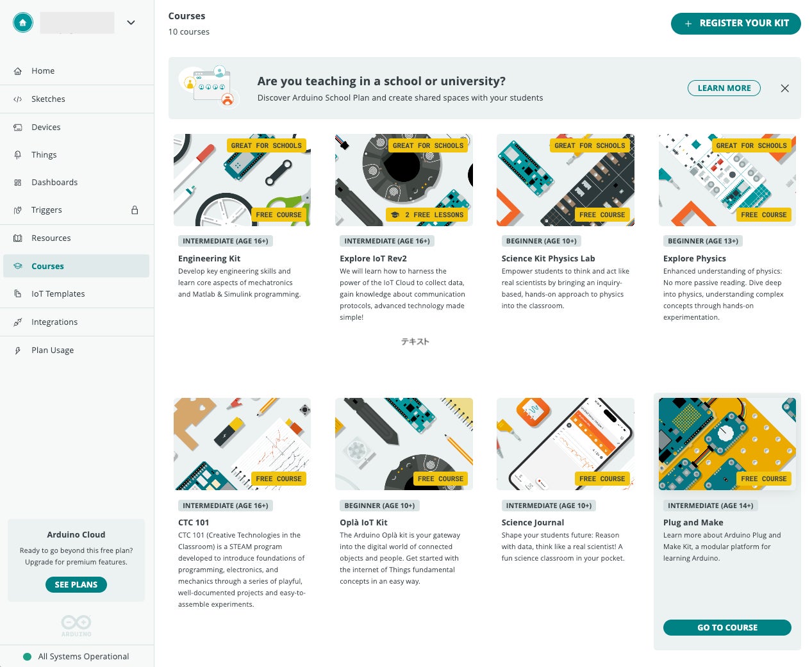The width and height of the screenshot is (812, 667).
Task: Click the BEGINNER (AGE 13+) tag
Action: (702, 242)
